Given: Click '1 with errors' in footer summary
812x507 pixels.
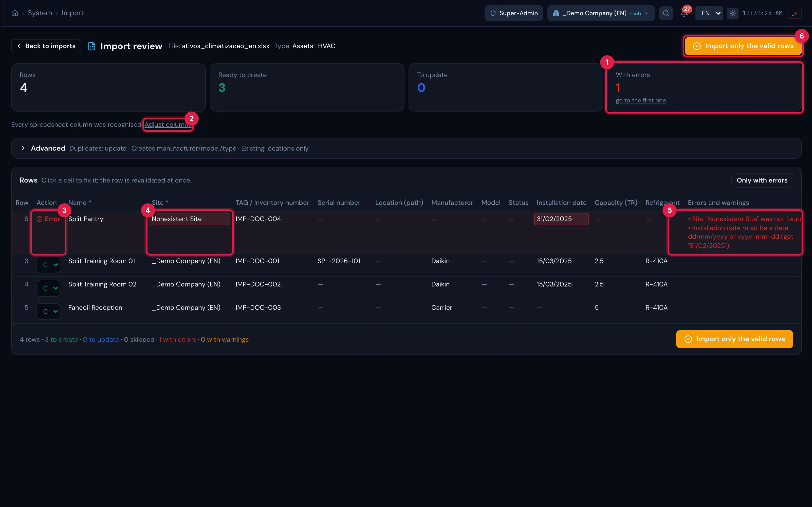Looking at the screenshot, I should coord(177,339).
